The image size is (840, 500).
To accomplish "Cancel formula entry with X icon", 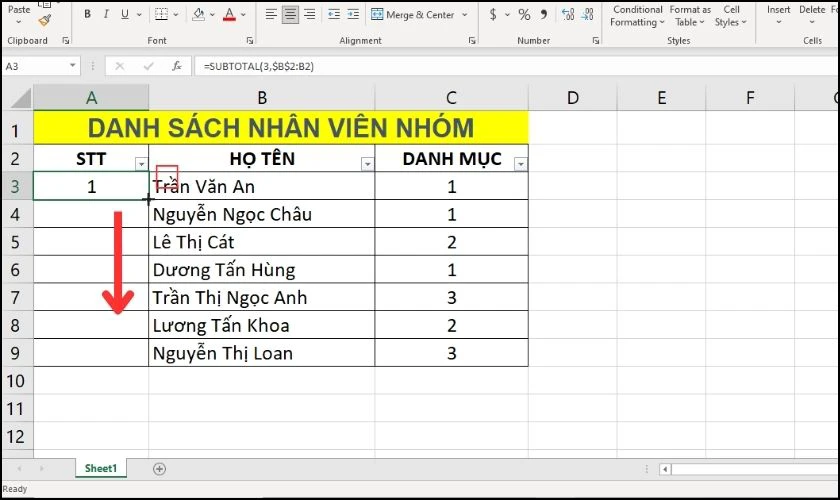I will click(x=119, y=66).
